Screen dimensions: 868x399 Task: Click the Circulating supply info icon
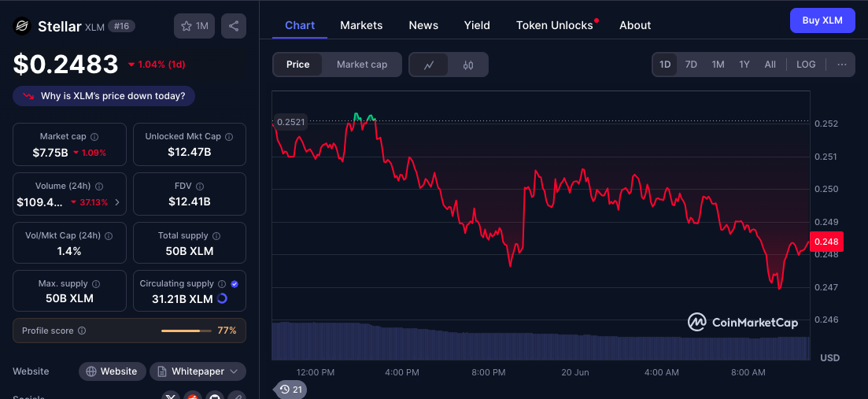pyautogui.click(x=222, y=284)
